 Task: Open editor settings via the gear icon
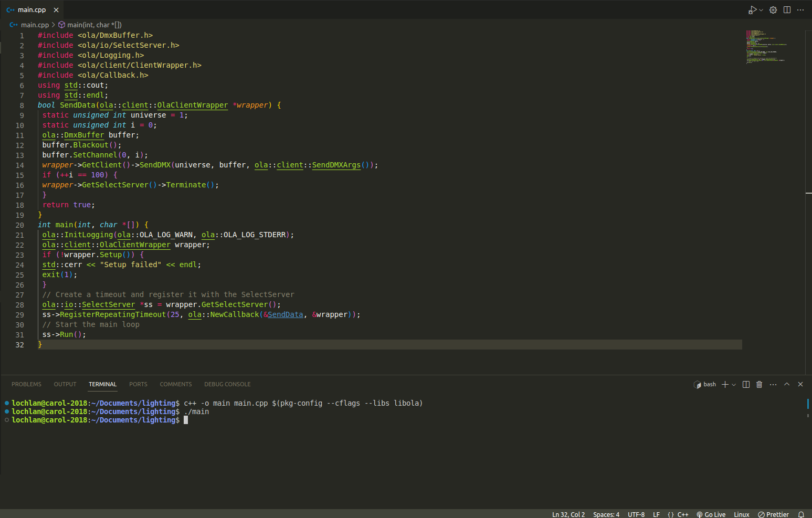(773, 10)
